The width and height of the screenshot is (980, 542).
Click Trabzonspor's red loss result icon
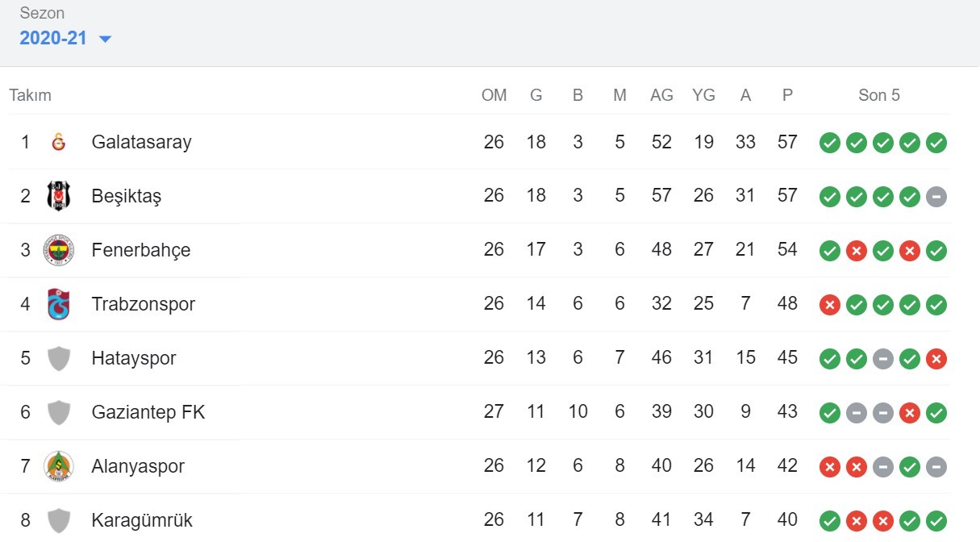[829, 305]
